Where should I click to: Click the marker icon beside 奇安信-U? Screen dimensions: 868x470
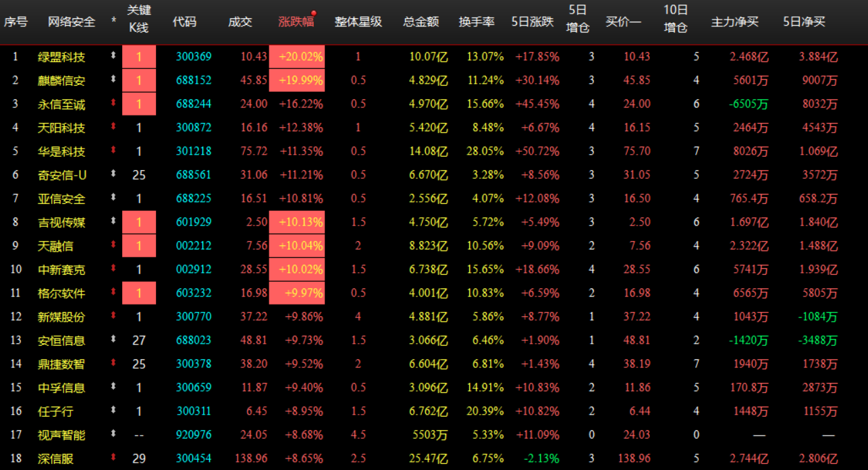(113, 174)
